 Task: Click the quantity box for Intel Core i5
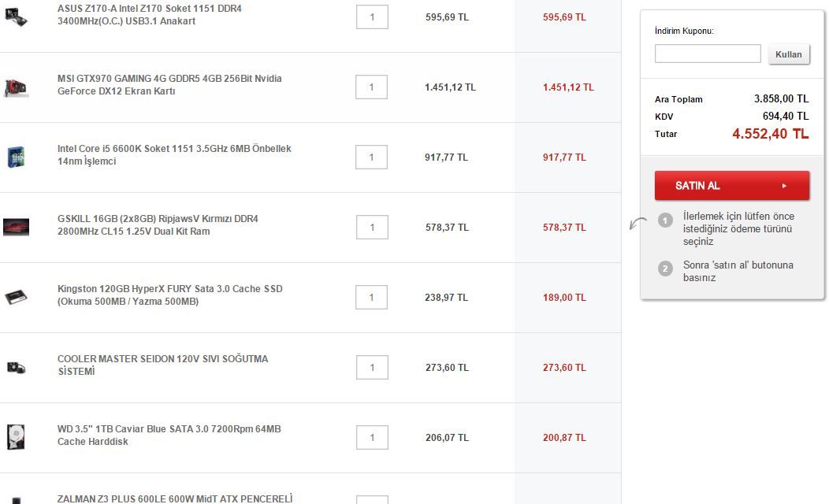point(372,157)
